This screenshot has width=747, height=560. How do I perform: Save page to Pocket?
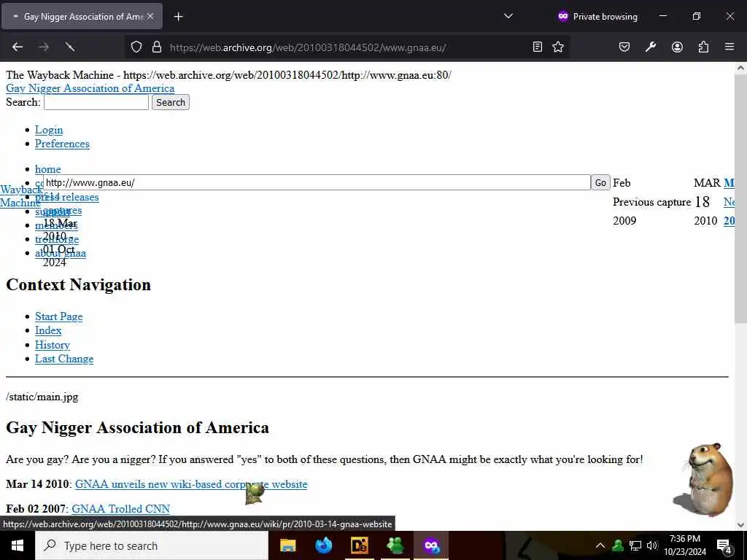click(x=624, y=47)
